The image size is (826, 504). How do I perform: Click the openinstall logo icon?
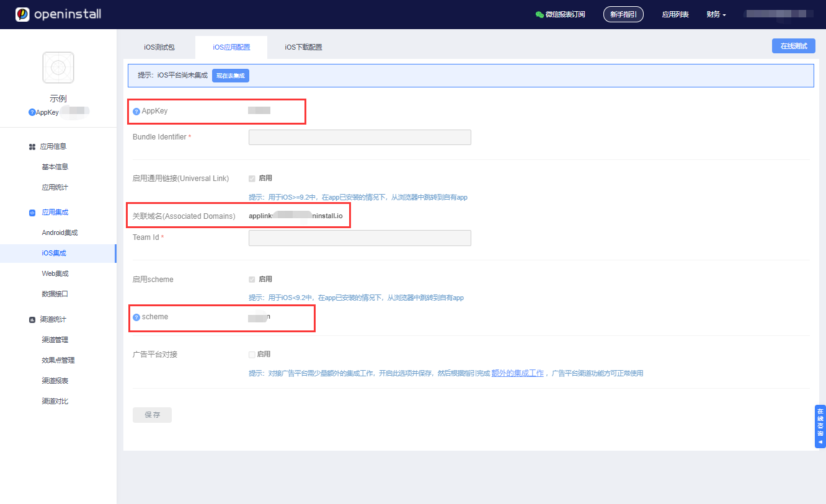coord(22,14)
